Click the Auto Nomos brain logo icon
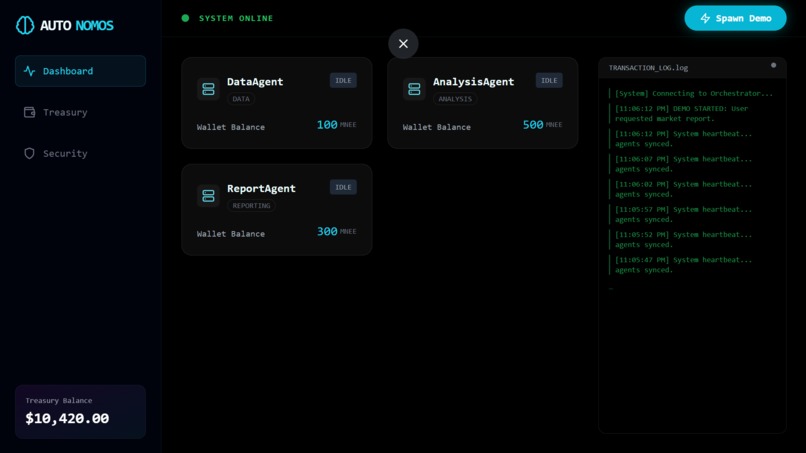The height and width of the screenshot is (453, 806). (25, 25)
